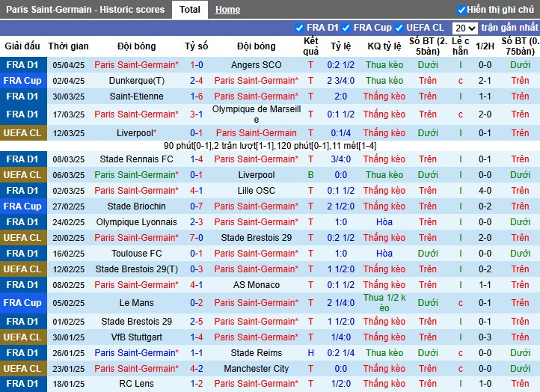Click Thua 1/2 kèo in Le Mans row

pos(384,303)
